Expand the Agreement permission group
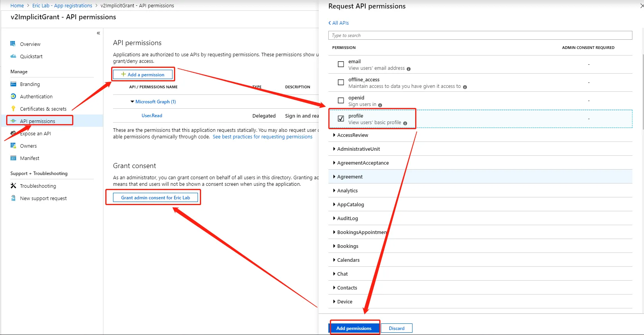Image resolution: width=644 pixels, height=335 pixels. pos(334,177)
